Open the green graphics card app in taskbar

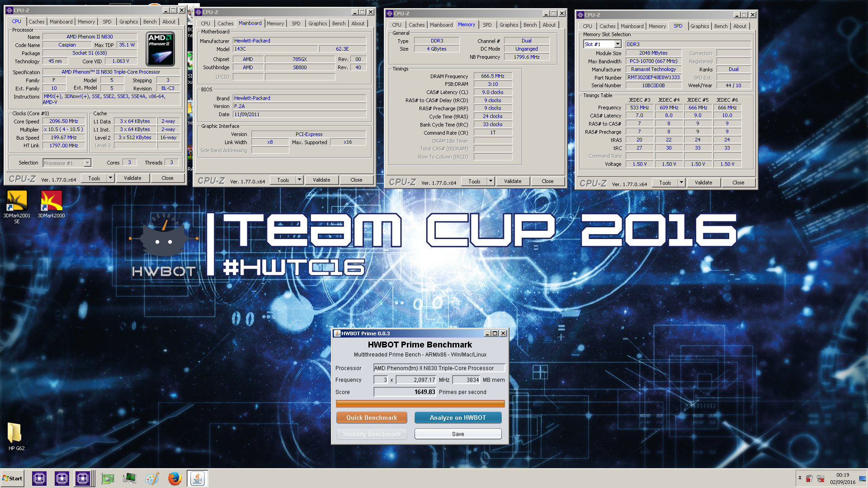[108, 478]
